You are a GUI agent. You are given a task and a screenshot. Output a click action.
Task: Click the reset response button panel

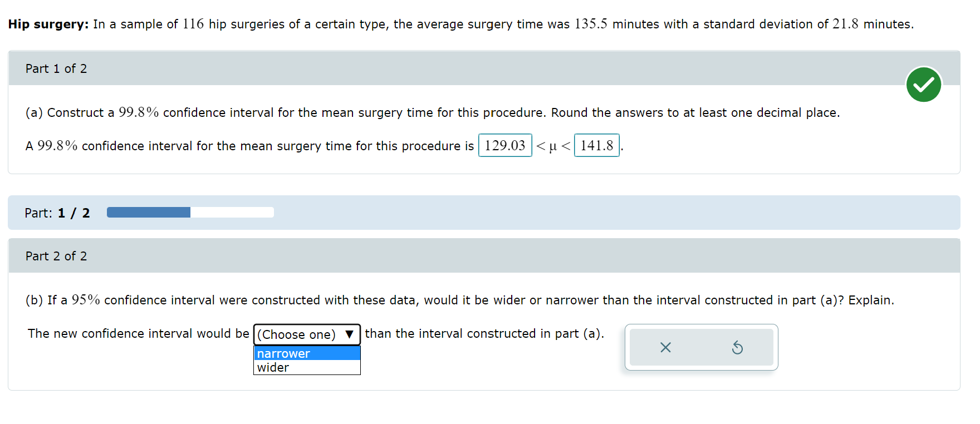click(x=701, y=347)
